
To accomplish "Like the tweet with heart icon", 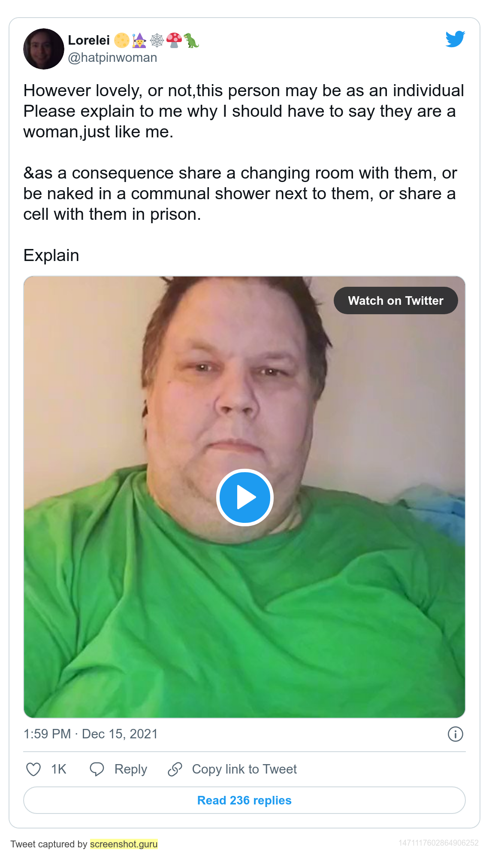I will click(33, 769).
